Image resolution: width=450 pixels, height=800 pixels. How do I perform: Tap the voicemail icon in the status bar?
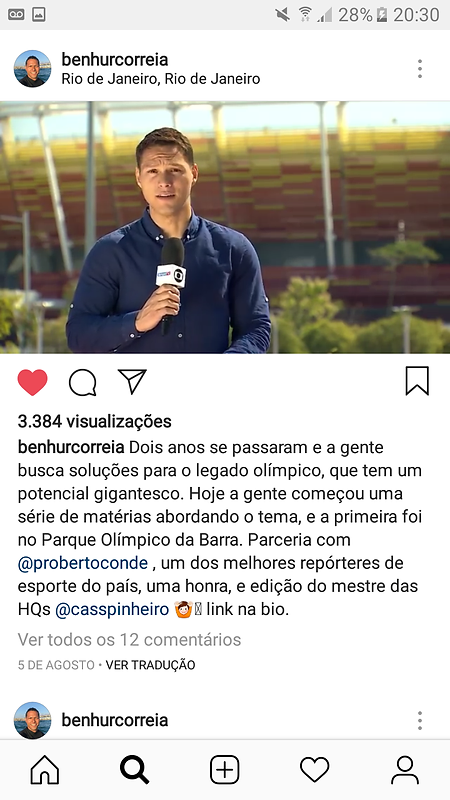17,14
